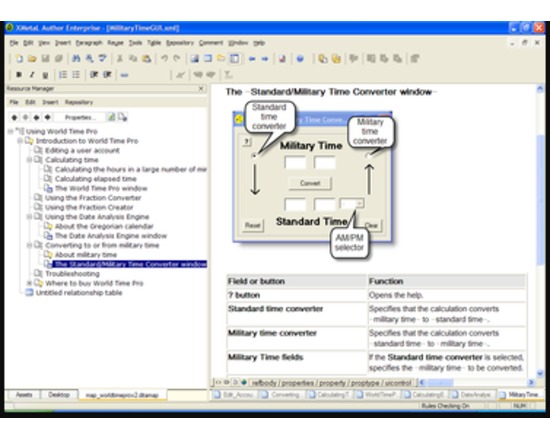This screenshot has height=440, width=550.
Task: Click the eye preview icon on bottom view bar
Action: [x=227, y=382]
